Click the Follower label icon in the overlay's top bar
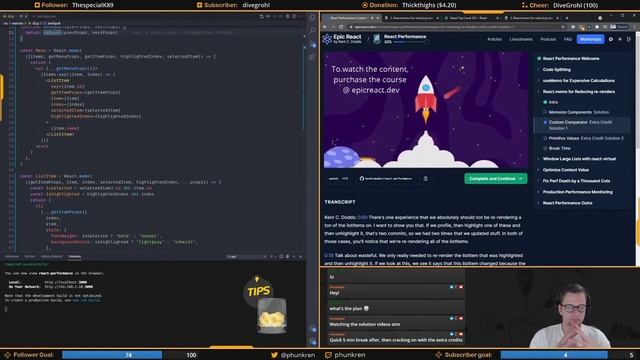The image size is (640, 360). [x=37, y=5]
